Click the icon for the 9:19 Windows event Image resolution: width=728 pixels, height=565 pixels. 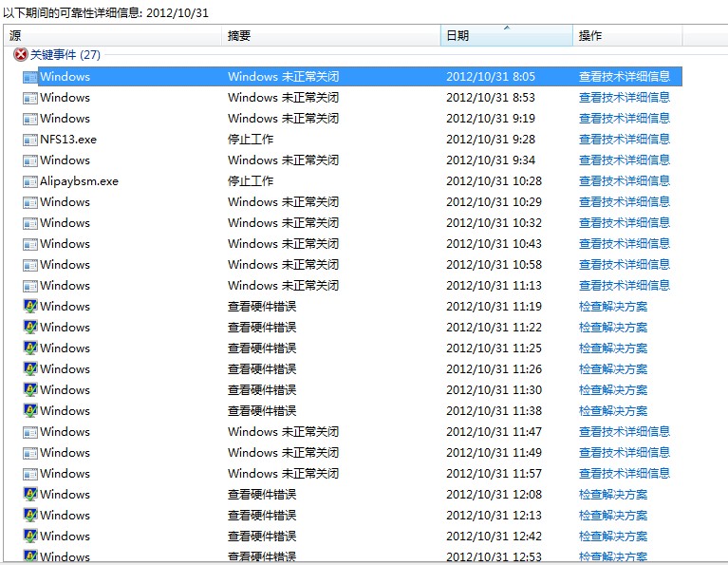tap(30, 119)
